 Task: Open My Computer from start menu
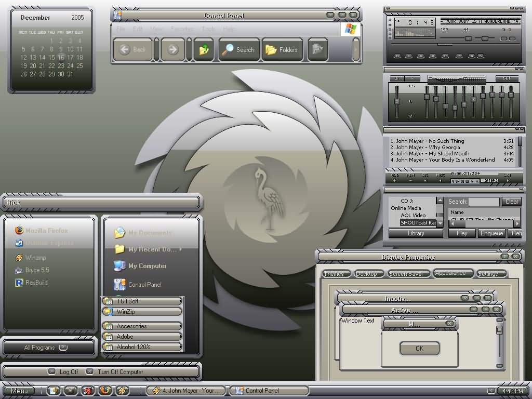140,265
